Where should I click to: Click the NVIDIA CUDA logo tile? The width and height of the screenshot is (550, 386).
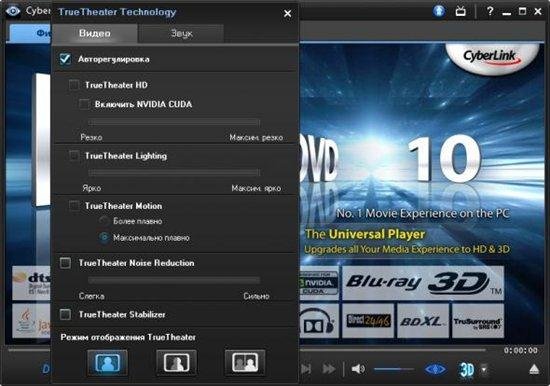[x=318, y=283]
